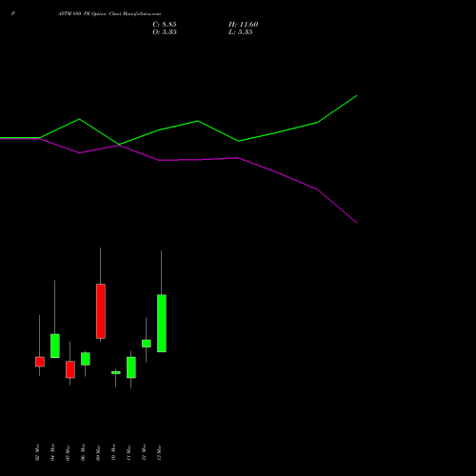Click the small red candlestick above 02 Mar

(x=40, y=362)
